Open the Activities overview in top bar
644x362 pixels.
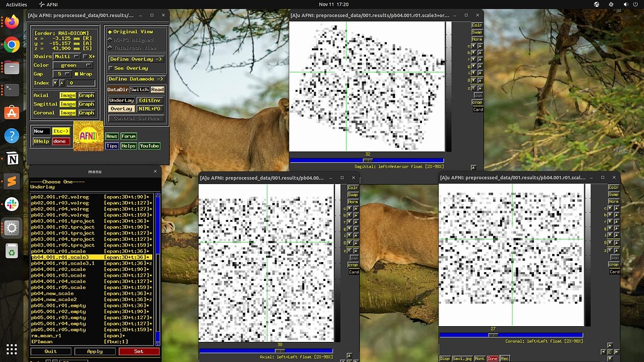click(16, 4)
